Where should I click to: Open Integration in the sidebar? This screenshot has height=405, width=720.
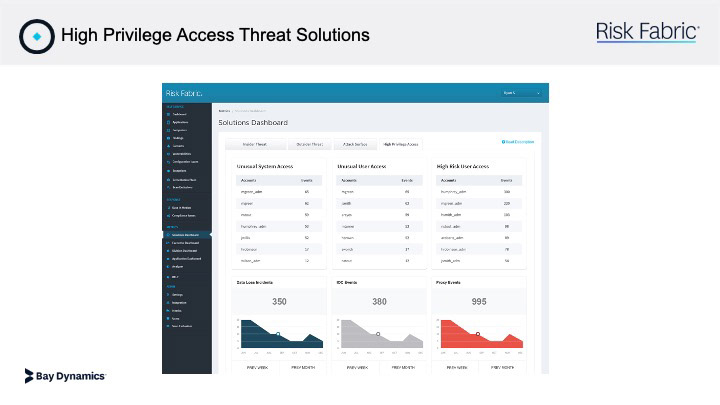[x=179, y=303]
